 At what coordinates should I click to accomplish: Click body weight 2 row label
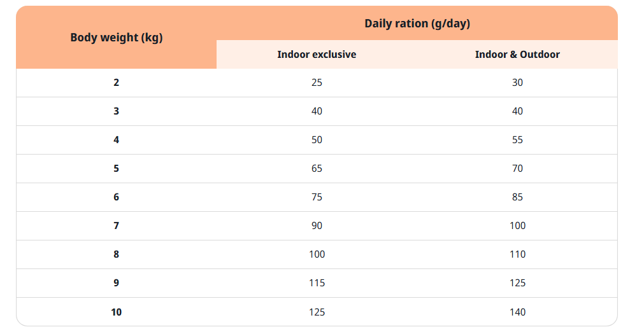point(116,83)
